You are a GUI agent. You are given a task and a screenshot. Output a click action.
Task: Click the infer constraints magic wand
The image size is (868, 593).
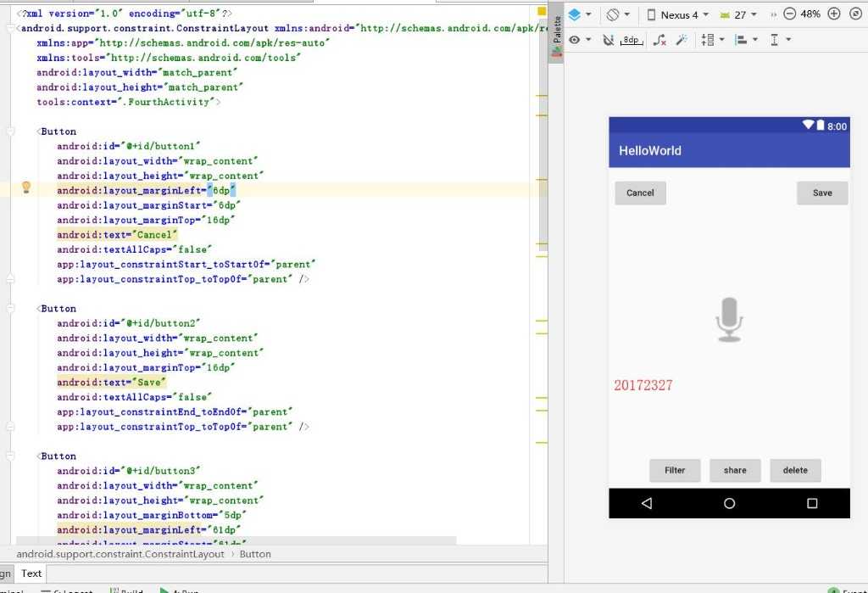pos(682,40)
